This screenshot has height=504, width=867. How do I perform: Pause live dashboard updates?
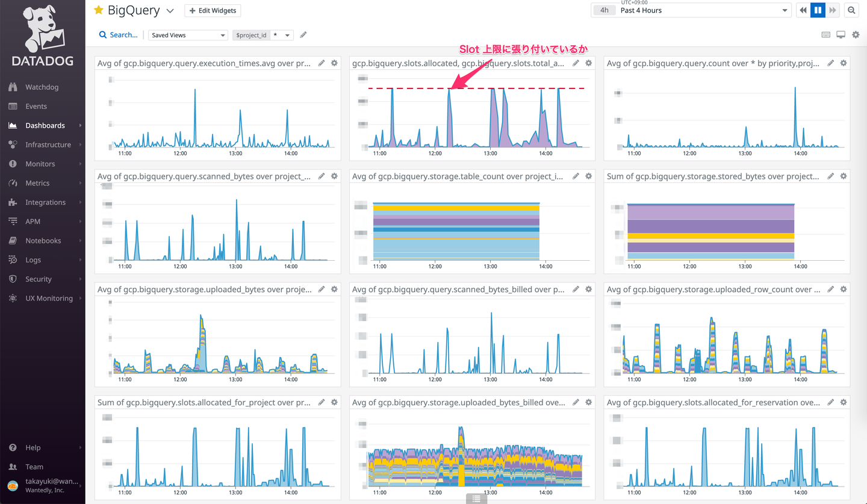(818, 10)
